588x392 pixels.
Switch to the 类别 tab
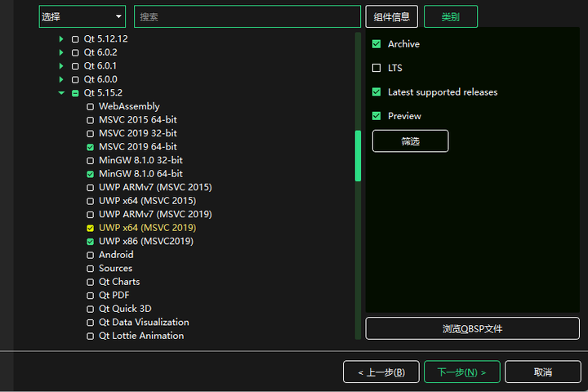pos(450,16)
